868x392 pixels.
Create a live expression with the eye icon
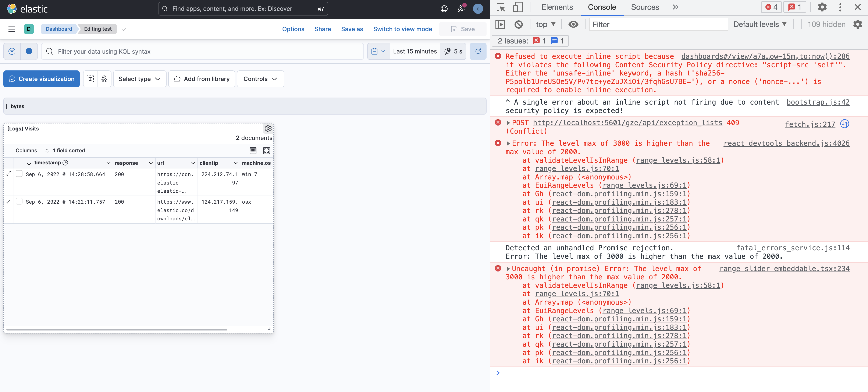click(x=573, y=24)
